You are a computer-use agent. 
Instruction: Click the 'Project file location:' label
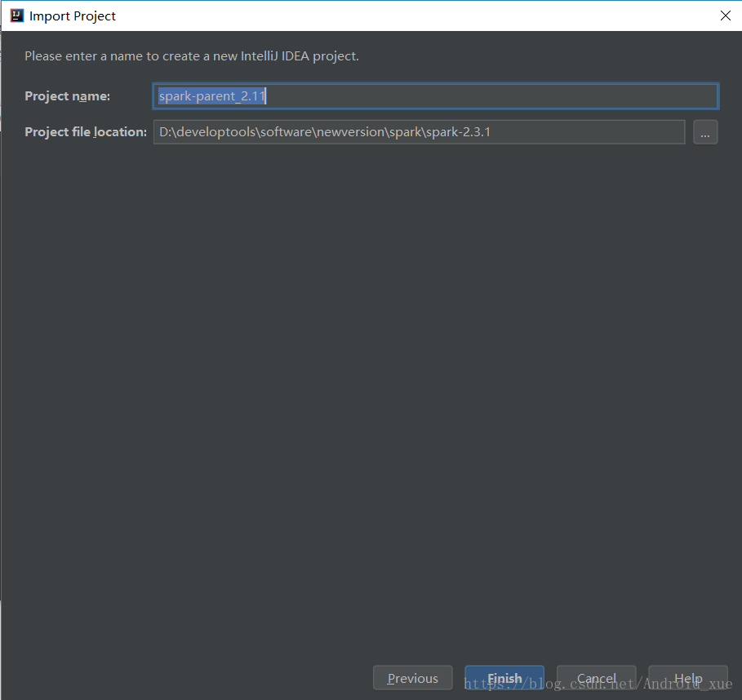86,132
